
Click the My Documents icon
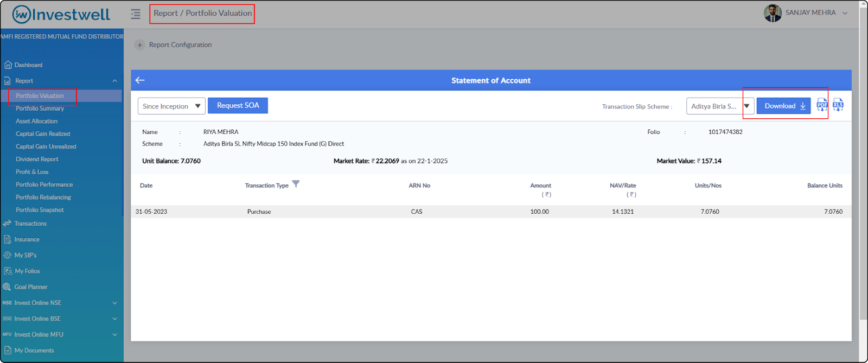(8, 351)
